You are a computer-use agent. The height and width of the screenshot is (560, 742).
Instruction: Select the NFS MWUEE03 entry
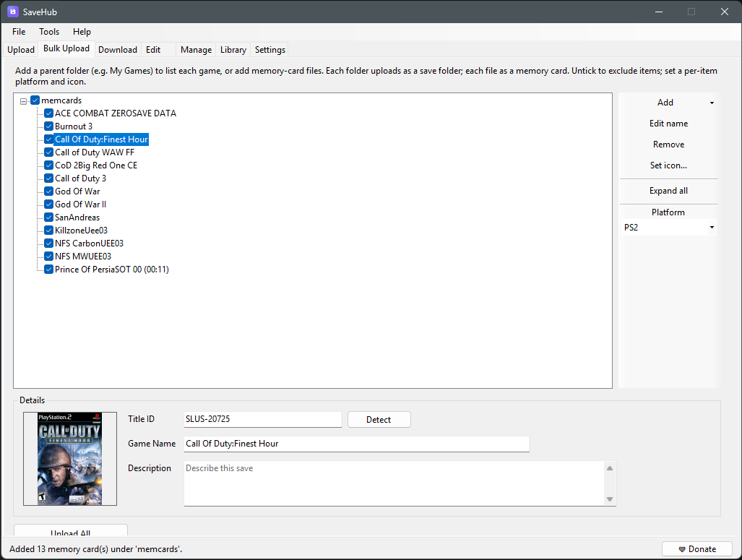click(x=83, y=257)
